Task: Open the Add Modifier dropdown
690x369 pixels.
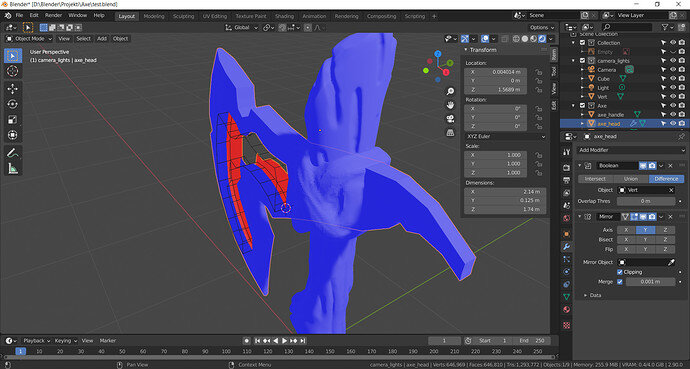Action: (x=631, y=150)
